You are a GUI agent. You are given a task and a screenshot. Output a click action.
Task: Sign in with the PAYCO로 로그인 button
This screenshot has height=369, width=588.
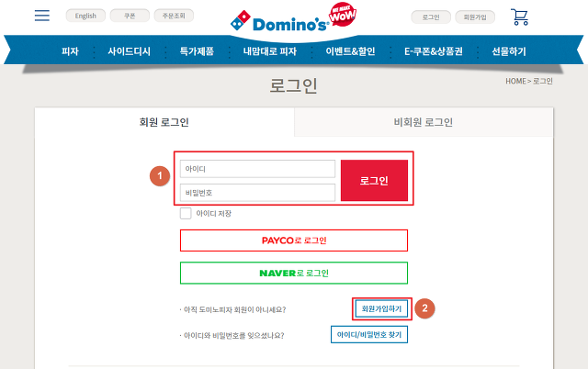pyautogui.click(x=294, y=240)
